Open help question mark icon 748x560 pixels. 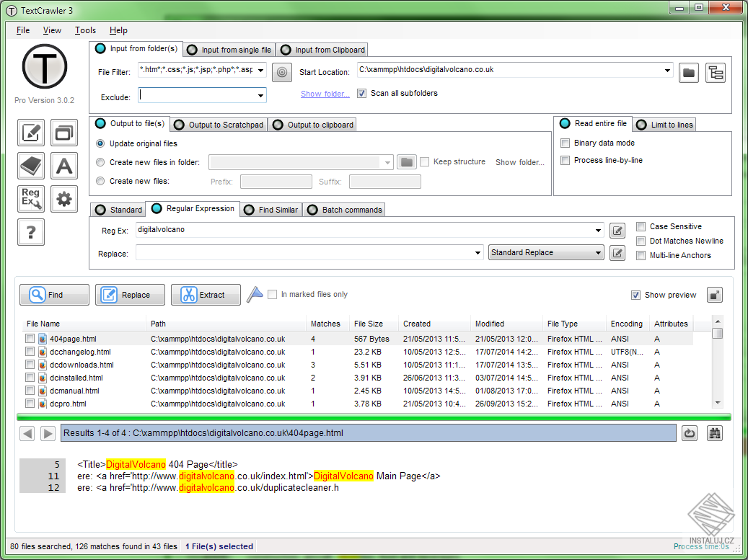click(x=31, y=232)
